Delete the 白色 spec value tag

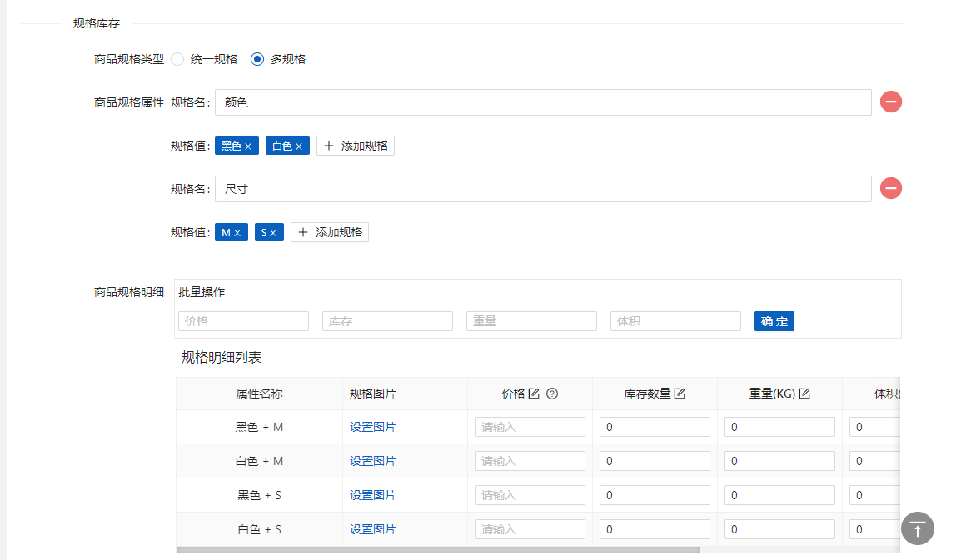[x=299, y=146]
